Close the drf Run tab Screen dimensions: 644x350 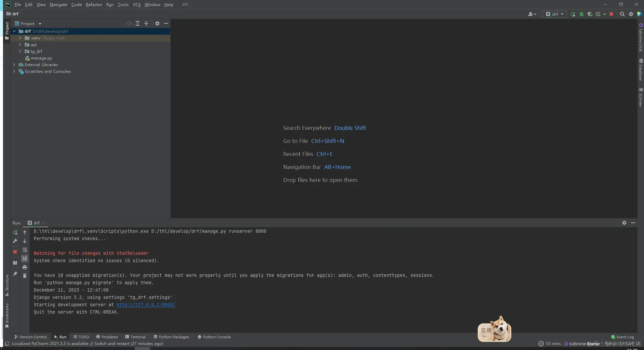pyautogui.click(x=43, y=223)
